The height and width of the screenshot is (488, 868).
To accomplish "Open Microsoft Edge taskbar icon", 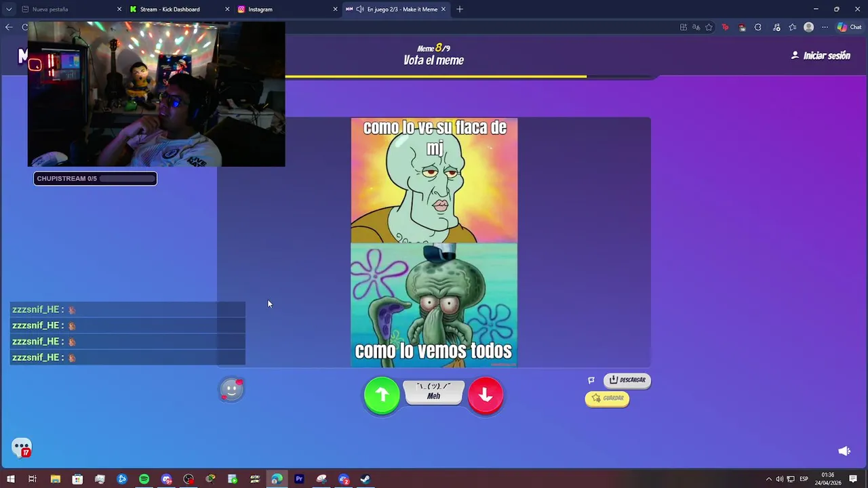I will (x=277, y=479).
